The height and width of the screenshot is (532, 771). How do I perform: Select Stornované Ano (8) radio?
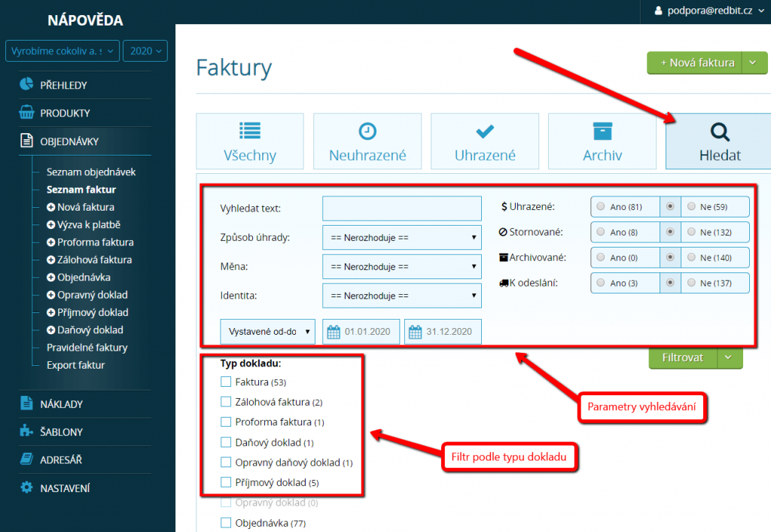600,232
